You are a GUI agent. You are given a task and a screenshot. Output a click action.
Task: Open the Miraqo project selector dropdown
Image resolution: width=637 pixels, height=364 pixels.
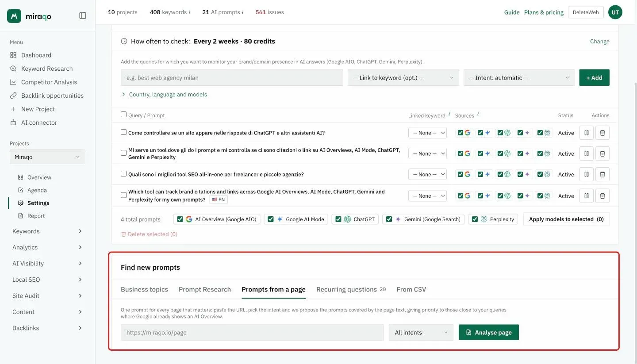[x=47, y=157]
